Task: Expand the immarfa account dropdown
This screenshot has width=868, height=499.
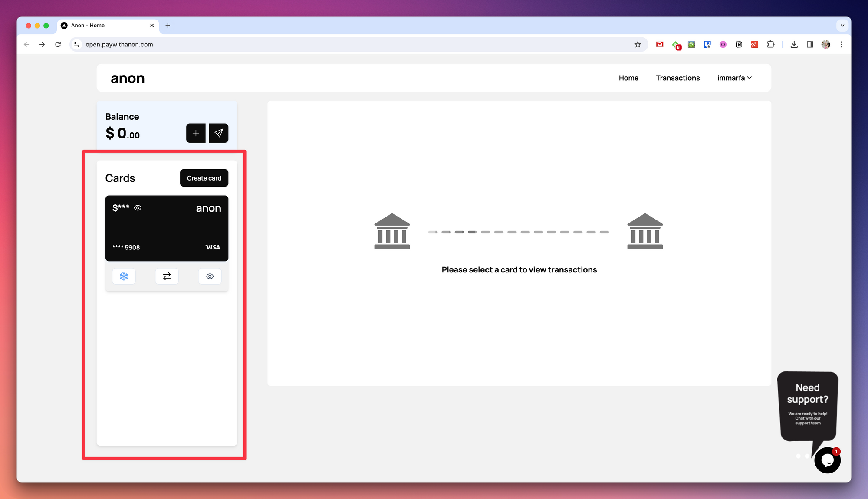Action: [734, 78]
